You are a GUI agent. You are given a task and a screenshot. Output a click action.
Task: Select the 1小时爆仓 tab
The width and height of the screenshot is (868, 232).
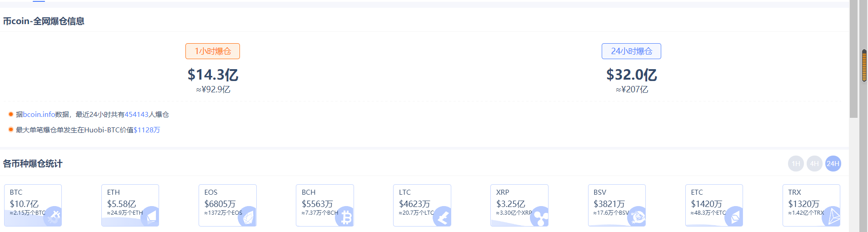click(213, 51)
